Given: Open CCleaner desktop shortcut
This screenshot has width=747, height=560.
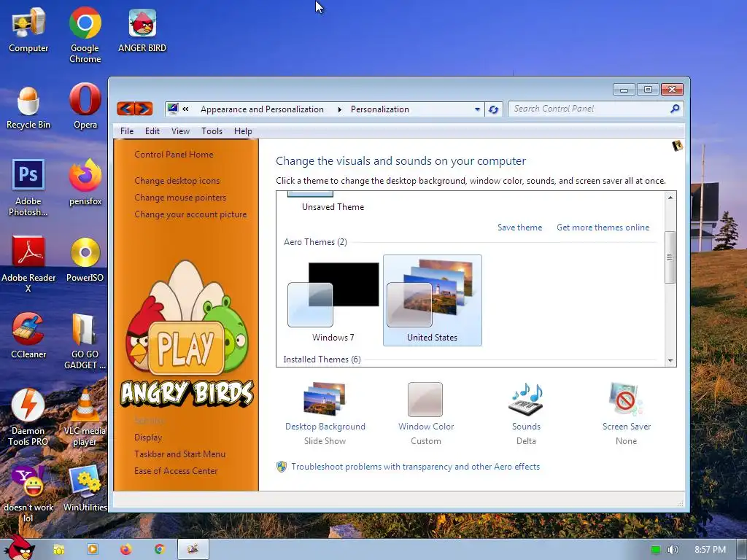Looking at the screenshot, I should coord(28,335).
